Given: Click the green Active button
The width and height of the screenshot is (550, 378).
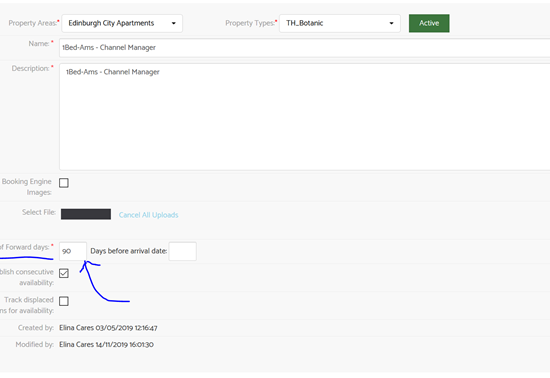Looking at the screenshot, I should [x=429, y=23].
